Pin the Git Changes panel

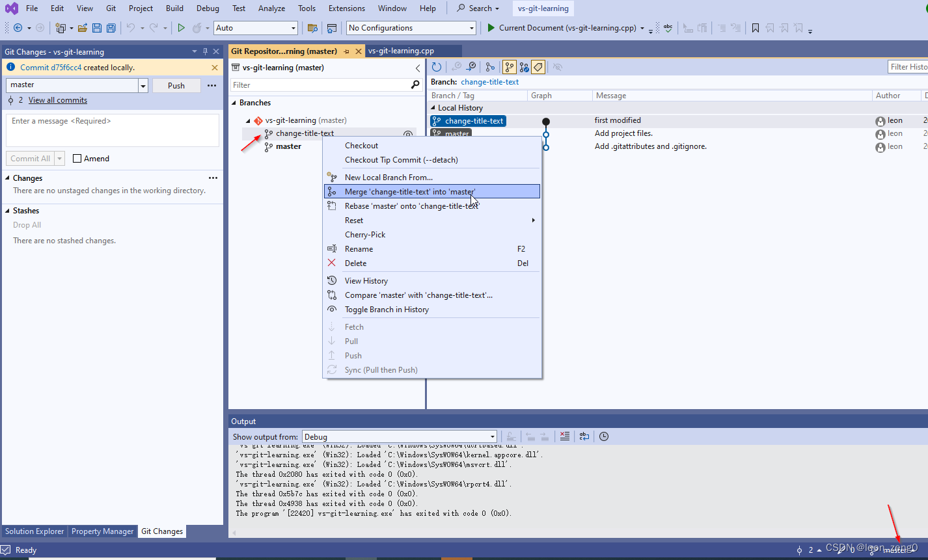pos(206,52)
